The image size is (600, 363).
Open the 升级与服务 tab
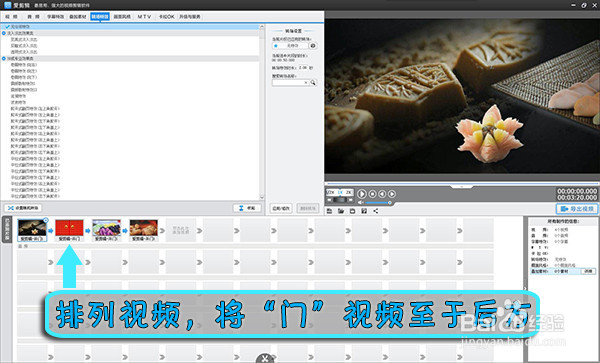[x=190, y=16]
